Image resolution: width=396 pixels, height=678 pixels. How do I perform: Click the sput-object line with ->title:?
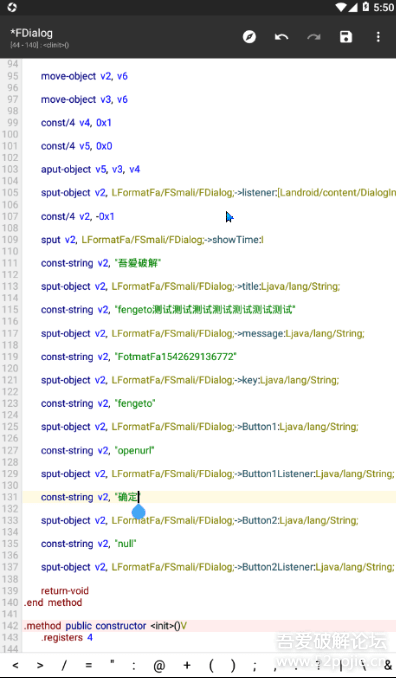point(191,286)
